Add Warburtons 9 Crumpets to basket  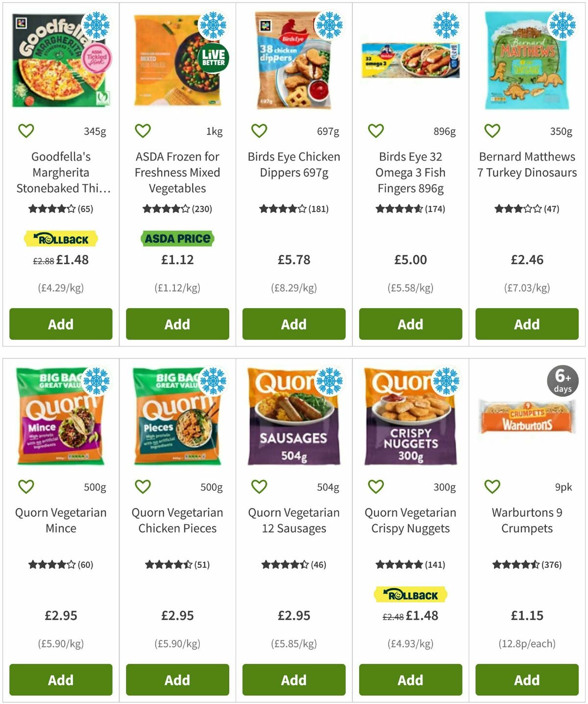click(526, 680)
